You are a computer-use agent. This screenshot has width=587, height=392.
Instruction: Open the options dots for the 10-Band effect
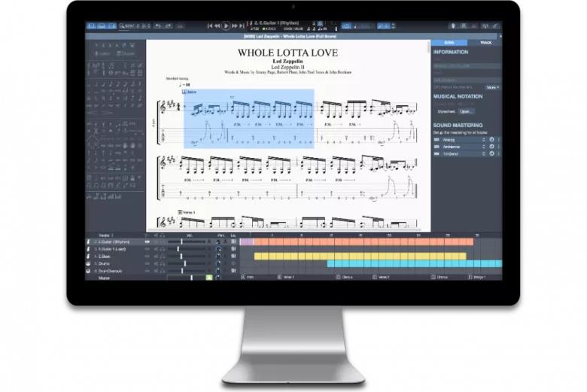(x=498, y=154)
